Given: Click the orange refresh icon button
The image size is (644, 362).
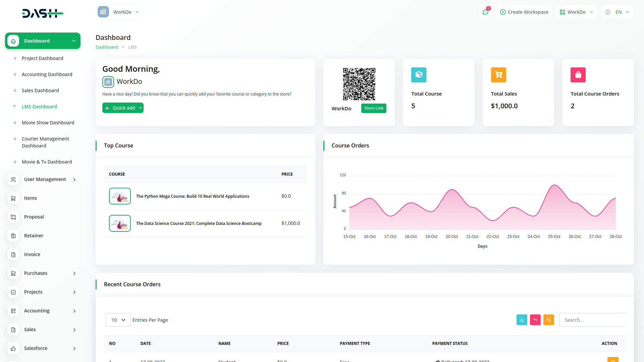Looking at the screenshot, I should click(548, 320).
